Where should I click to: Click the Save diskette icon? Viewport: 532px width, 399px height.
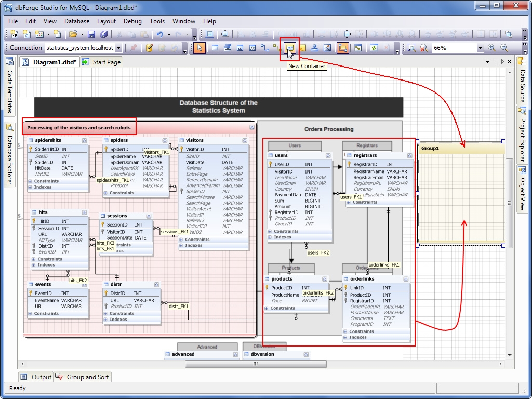coord(91,34)
